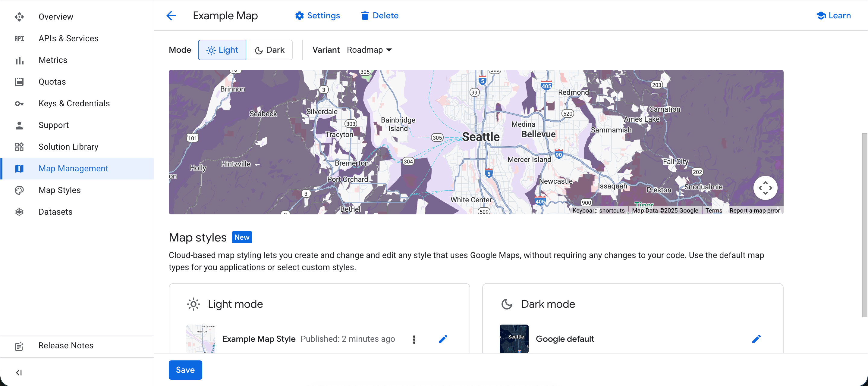Open the Map Styles panel
The height and width of the screenshot is (386, 868).
[59, 190]
